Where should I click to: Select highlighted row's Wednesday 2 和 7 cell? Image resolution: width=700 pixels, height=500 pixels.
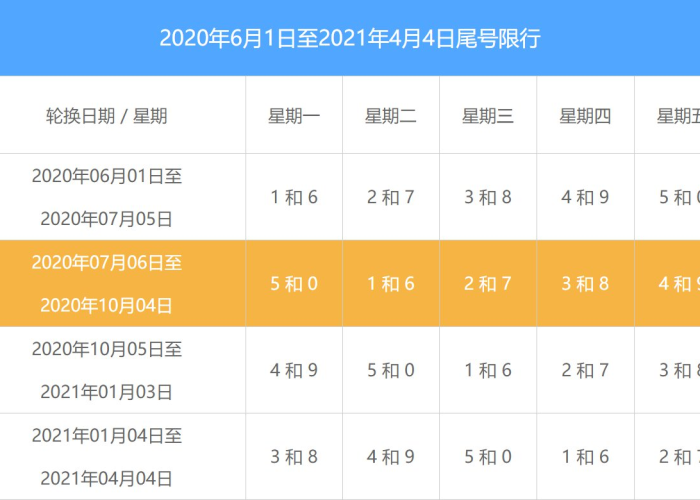488,284
